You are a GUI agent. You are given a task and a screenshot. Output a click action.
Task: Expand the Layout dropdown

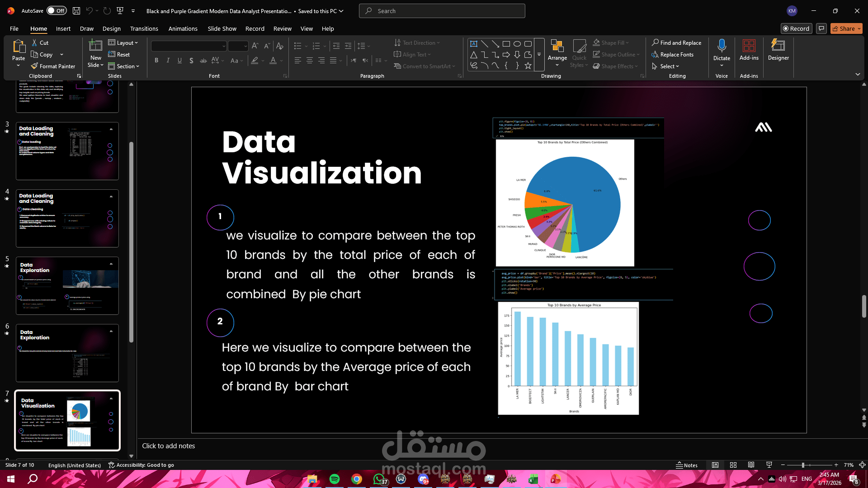(123, 42)
